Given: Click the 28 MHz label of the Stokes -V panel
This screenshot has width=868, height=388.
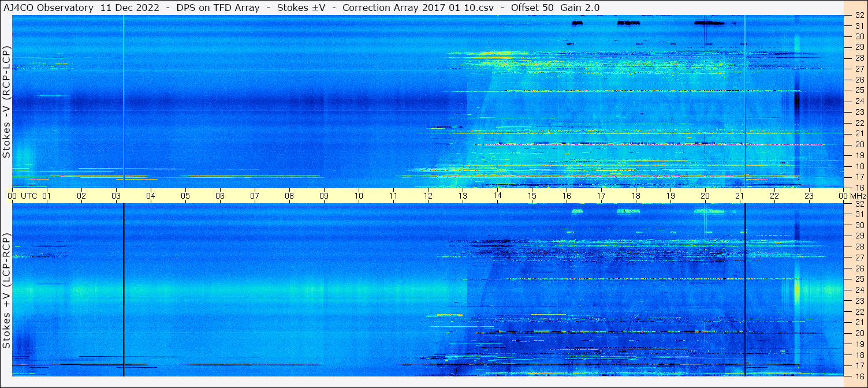Looking at the screenshot, I should (859, 58).
